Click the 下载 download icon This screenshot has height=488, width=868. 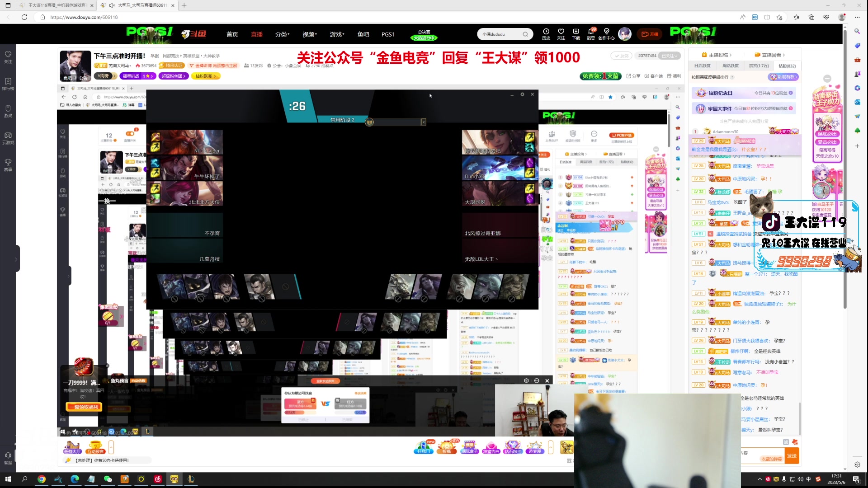[x=576, y=34]
